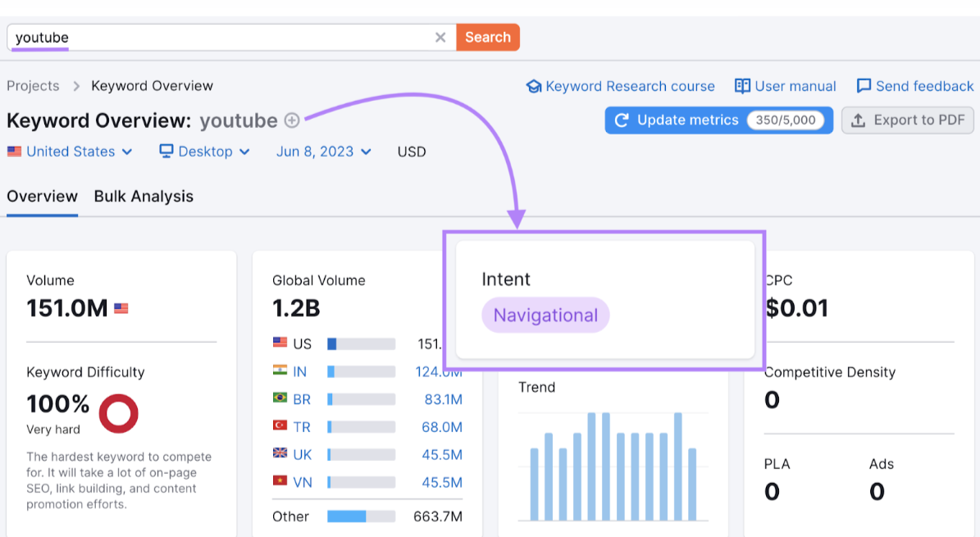Click the Competitive Density label
The width and height of the screenshot is (980, 537).
830,372
